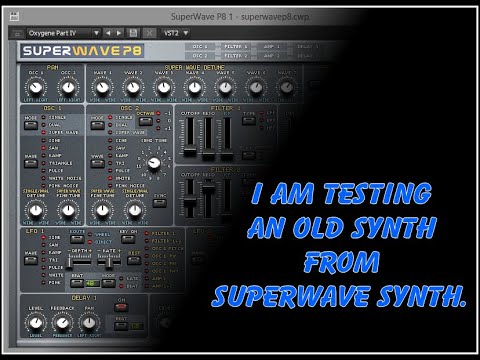Toggle the OSC 2 Sync button
The image size is (480, 360).
point(159,203)
